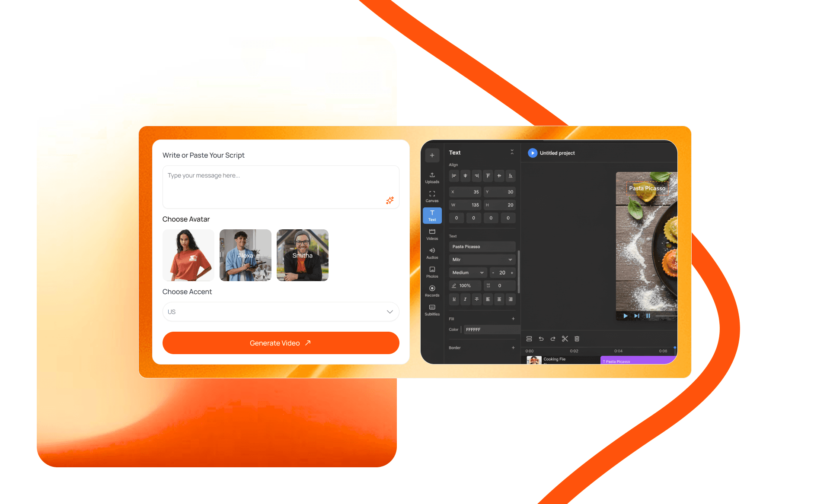Click the scissors split tool icon
The image size is (830, 504).
coord(565,339)
